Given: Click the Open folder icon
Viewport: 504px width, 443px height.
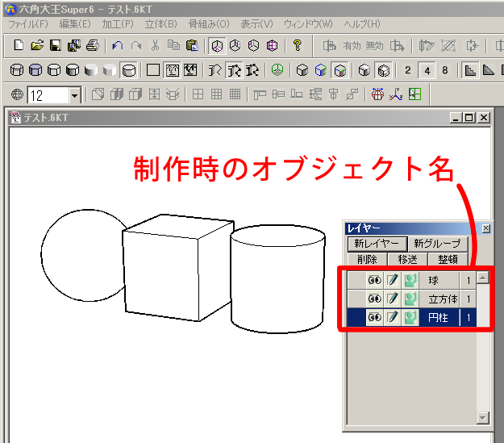Looking at the screenshot, I should pyautogui.click(x=37, y=46).
